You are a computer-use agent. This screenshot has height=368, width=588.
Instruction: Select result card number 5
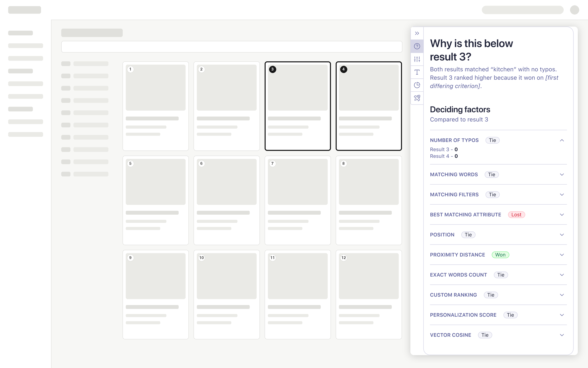coord(156,200)
